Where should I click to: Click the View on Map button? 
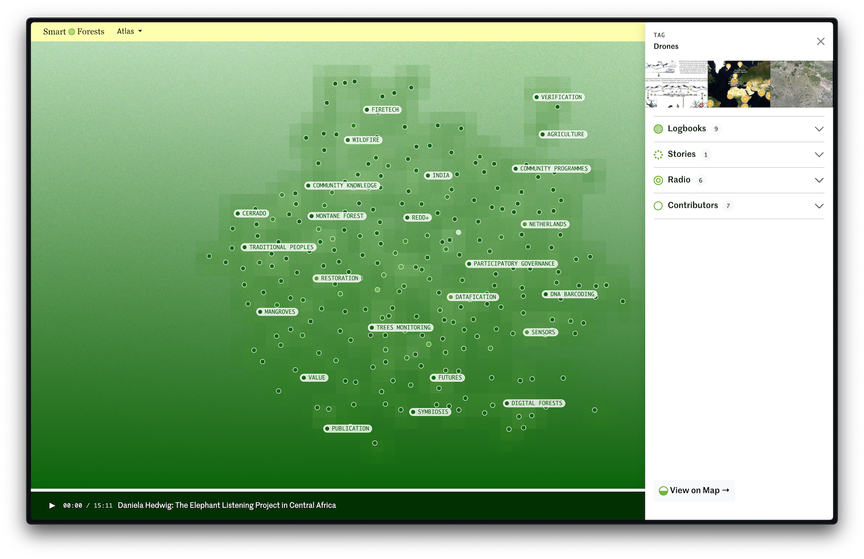(694, 491)
